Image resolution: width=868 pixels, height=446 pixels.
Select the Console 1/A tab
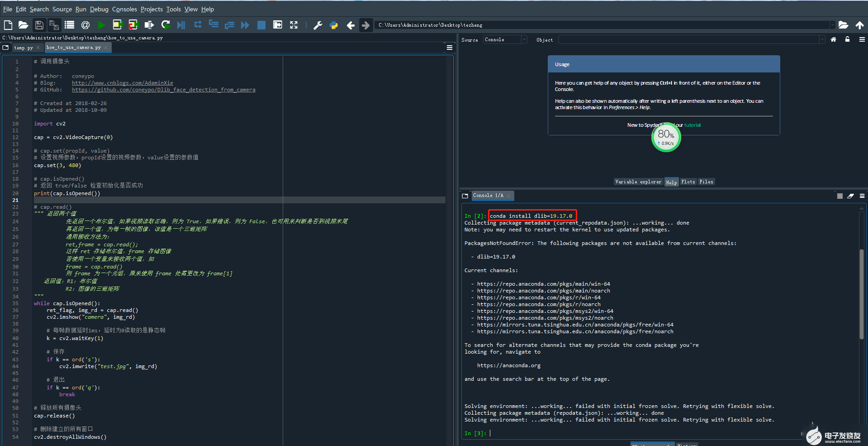(488, 196)
